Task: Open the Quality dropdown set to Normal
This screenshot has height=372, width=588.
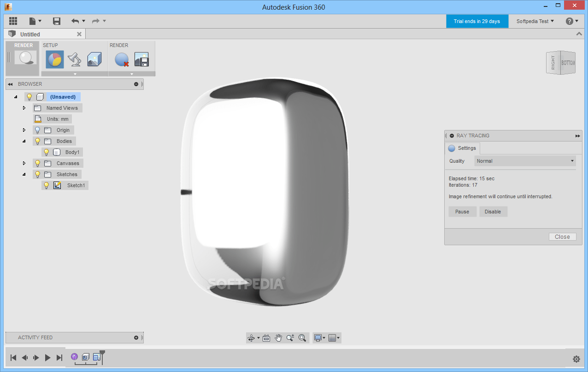Action: pyautogui.click(x=525, y=161)
